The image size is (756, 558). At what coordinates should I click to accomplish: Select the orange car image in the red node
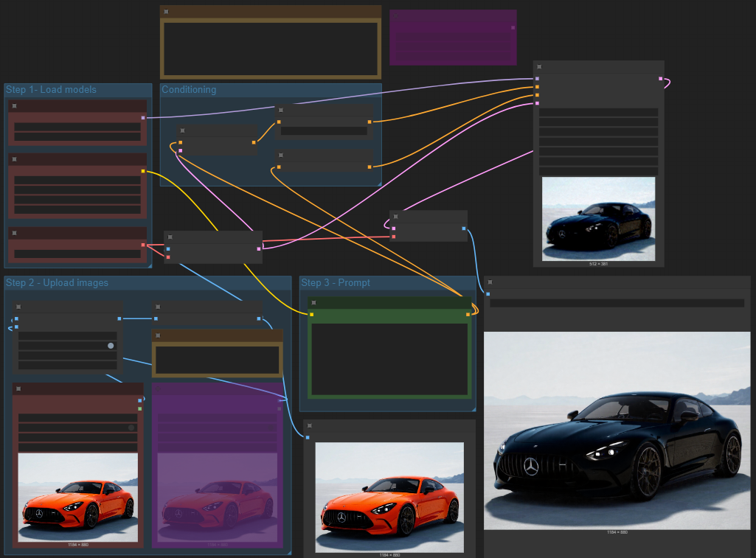[78, 498]
